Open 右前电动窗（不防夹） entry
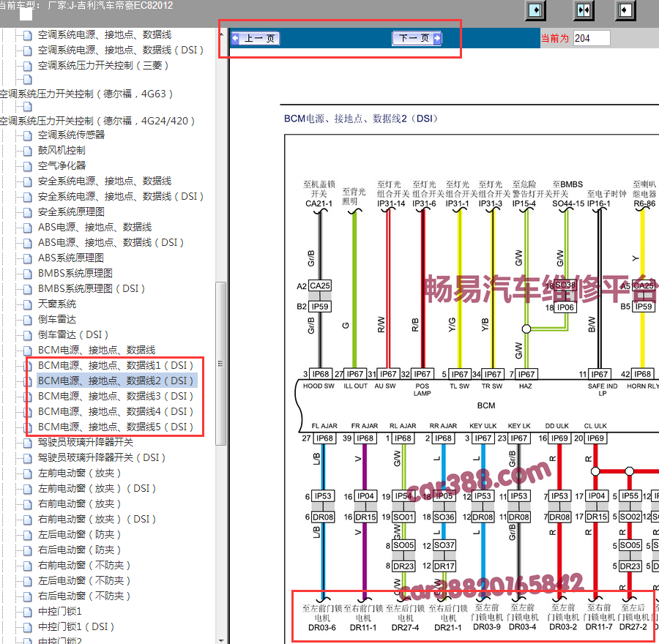Image resolution: width=659 pixels, height=644 pixels. (x=84, y=566)
